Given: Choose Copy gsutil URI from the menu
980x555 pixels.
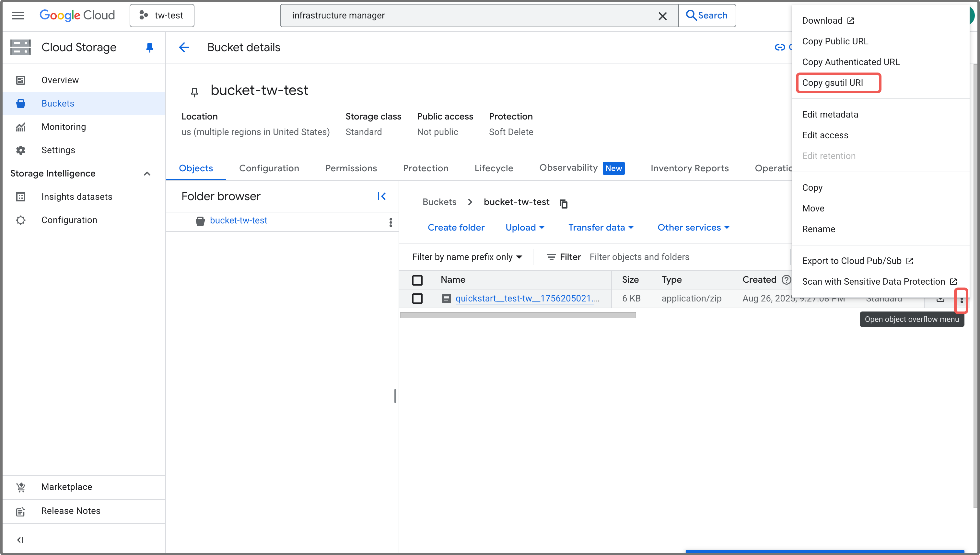Looking at the screenshot, I should (x=832, y=83).
